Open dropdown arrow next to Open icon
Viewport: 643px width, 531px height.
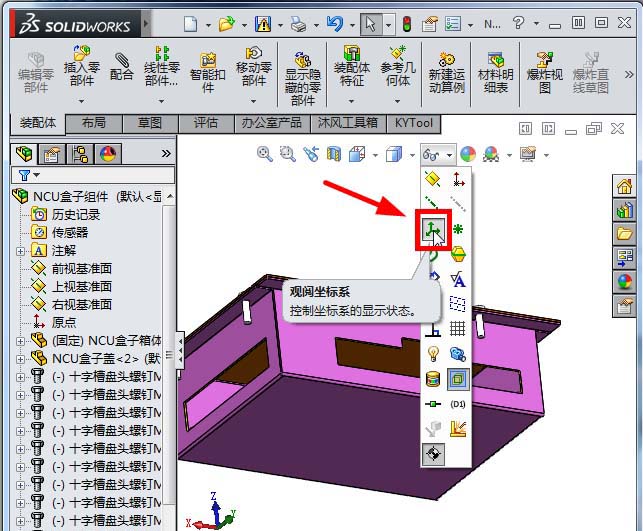click(x=244, y=25)
